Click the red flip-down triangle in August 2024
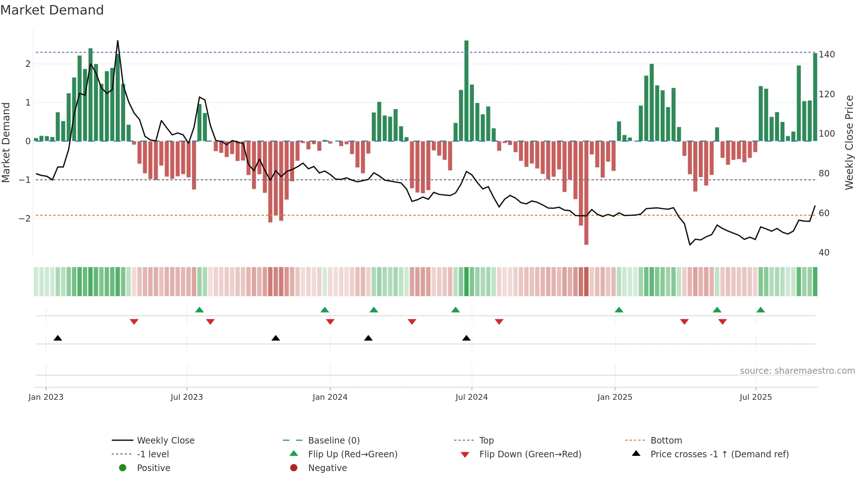 tap(499, 322)
